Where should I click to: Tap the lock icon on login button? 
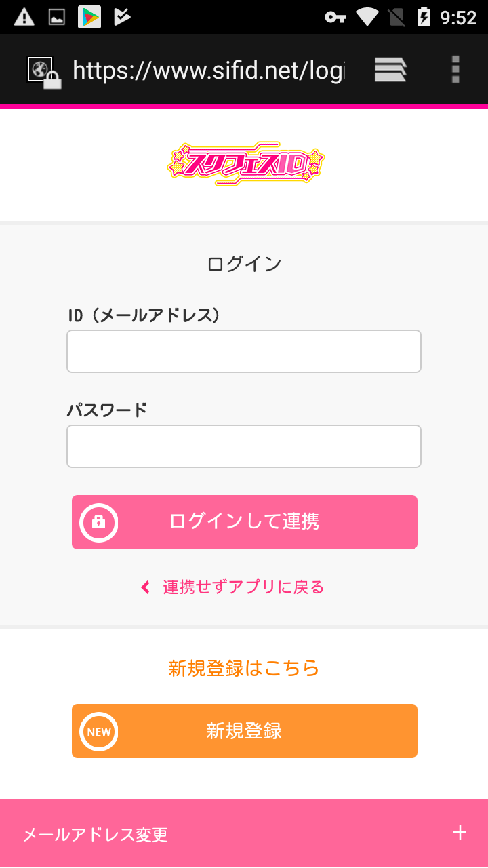[99, 522]
